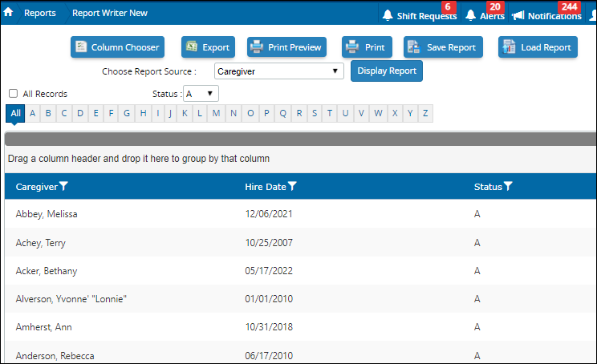Filter by letter J tab
The height and width of the screenshot is (364, 597).
(170, 113)
